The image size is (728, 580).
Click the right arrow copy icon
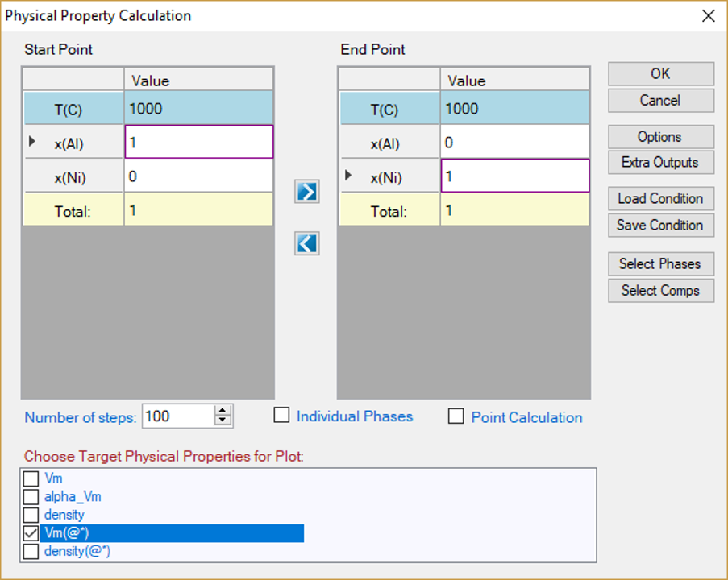(x=306, y=192)
